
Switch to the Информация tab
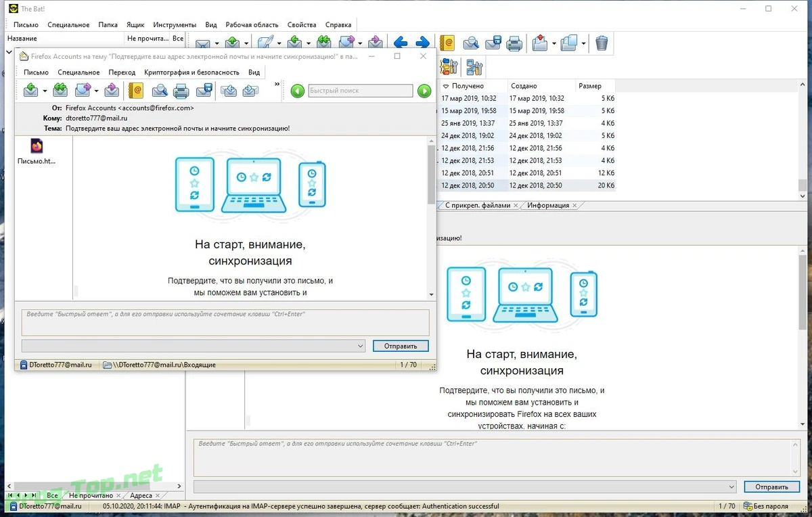[548, 205]
